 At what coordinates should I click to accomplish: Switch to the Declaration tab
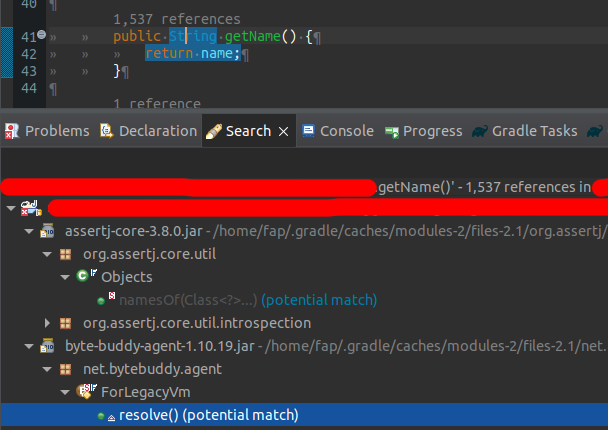(x=149, y=131)
